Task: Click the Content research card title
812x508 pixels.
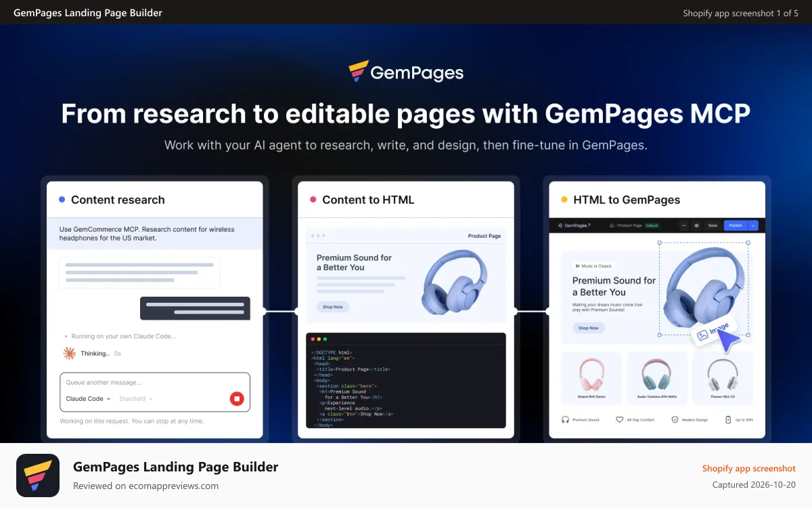Action: click(x=118, y=200)
